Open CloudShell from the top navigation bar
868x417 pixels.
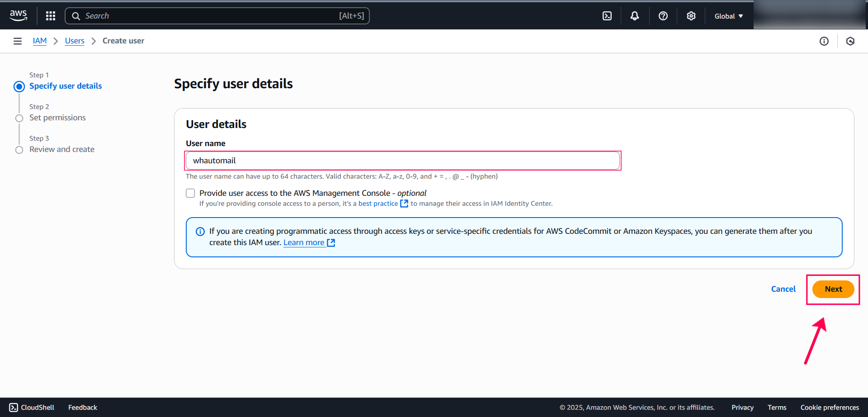(x=607, y=15)
